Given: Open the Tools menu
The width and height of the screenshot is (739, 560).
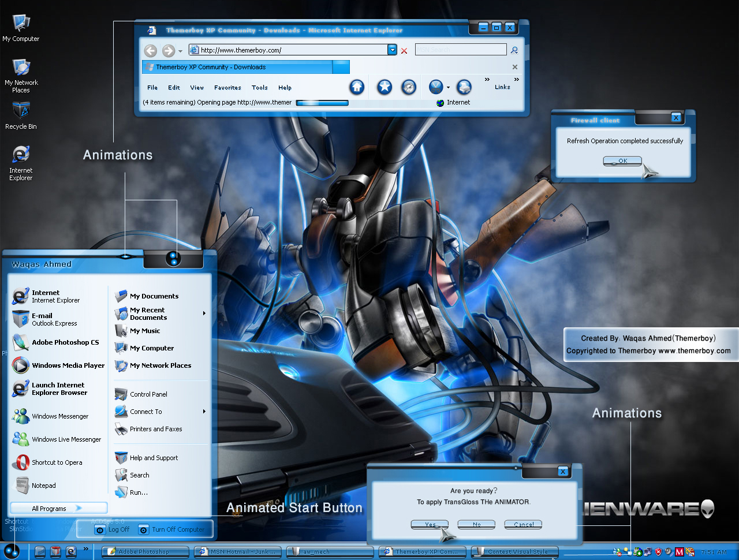Looking at the screenshot, I should click(259, 88).
